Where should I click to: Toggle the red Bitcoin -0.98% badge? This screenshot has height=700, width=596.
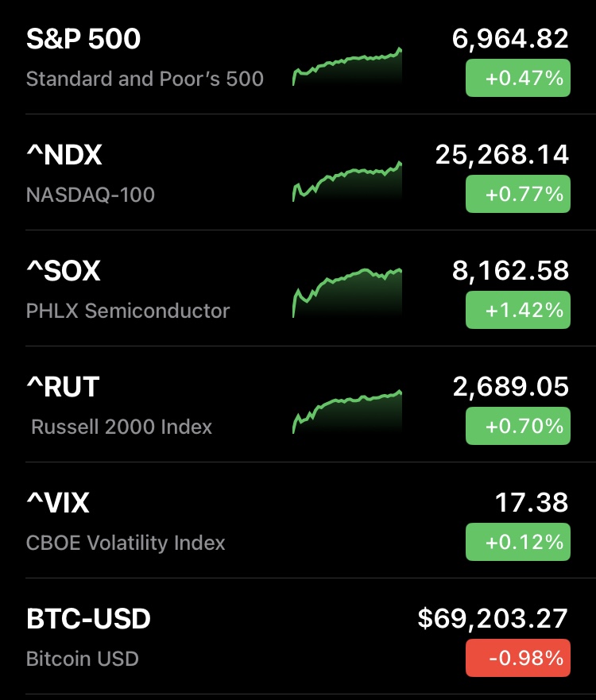pos(517,658)
